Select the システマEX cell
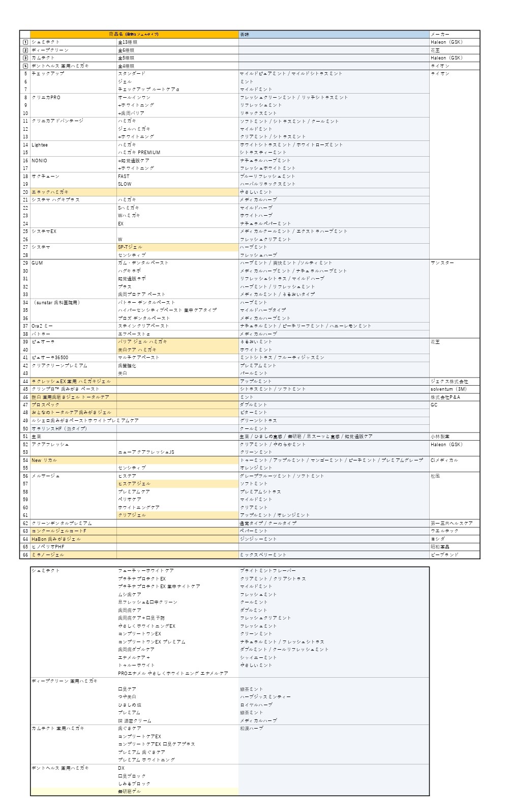 tap(73, 231)
